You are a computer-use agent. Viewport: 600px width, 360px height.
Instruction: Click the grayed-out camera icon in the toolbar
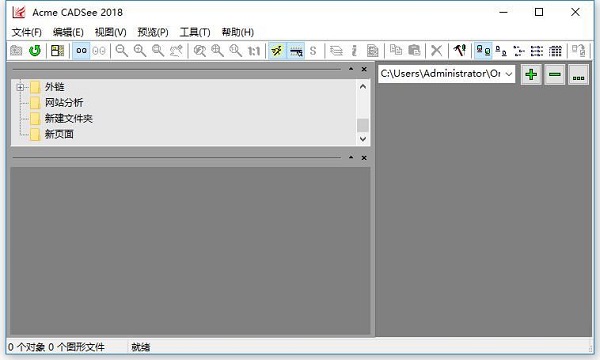pos(16,50)
